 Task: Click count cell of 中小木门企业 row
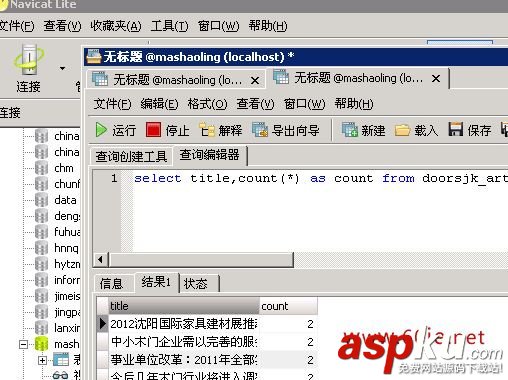pos(288,342)
